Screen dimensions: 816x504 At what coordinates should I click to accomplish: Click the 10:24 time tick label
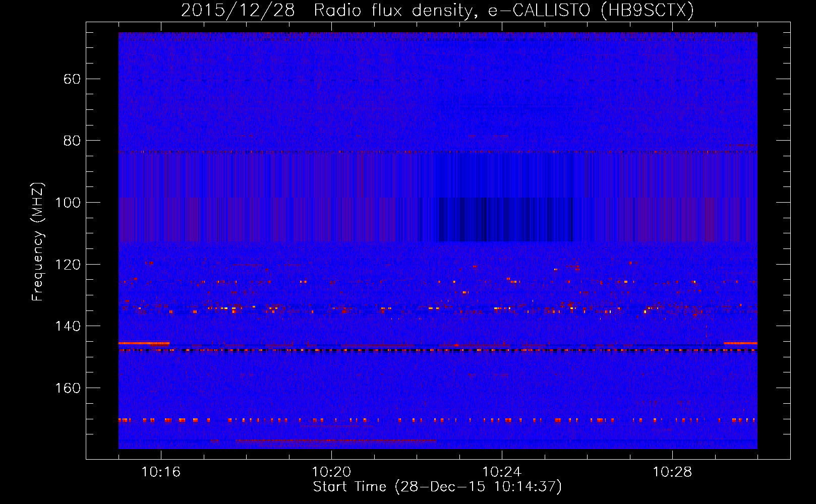point(502,472)
